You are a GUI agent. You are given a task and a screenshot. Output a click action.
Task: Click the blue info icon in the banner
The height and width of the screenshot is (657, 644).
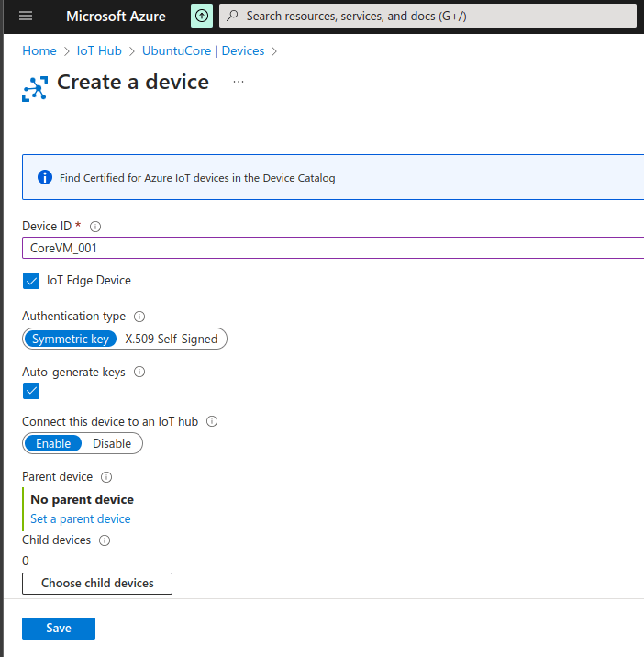45,177
